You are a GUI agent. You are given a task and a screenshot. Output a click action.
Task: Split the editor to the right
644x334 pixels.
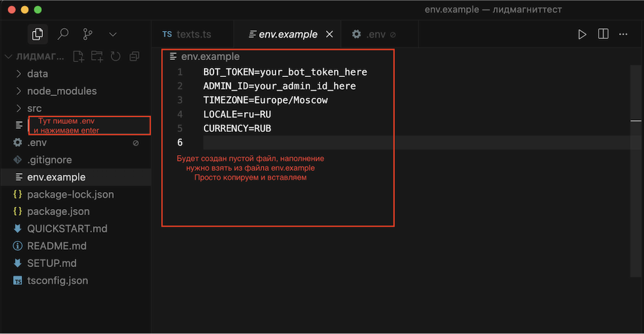603,35
